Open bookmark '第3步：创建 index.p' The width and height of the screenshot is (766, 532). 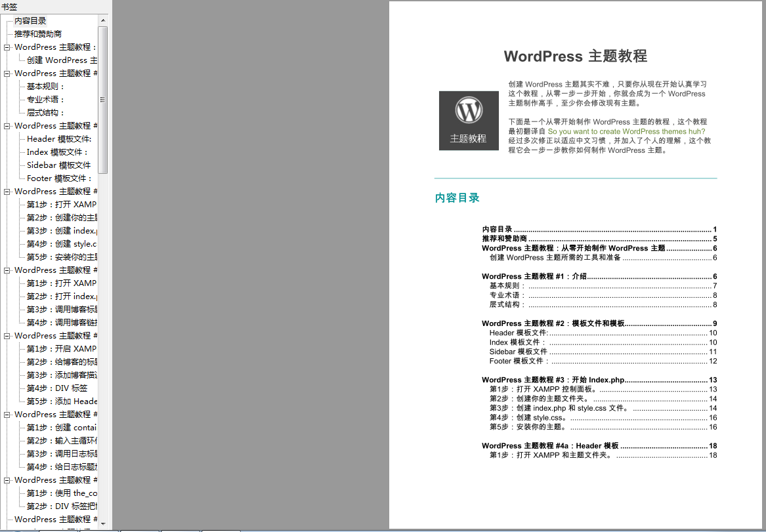coord(62,231)
